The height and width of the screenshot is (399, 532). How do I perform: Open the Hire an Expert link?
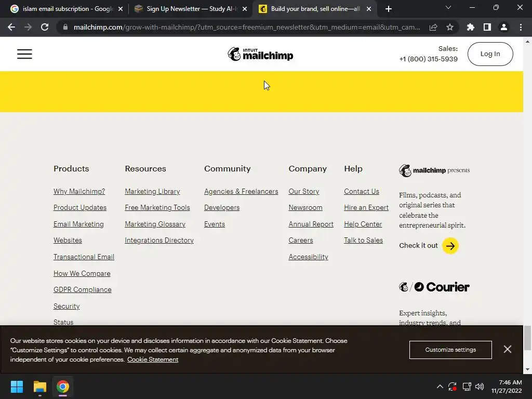coord(366,208)
